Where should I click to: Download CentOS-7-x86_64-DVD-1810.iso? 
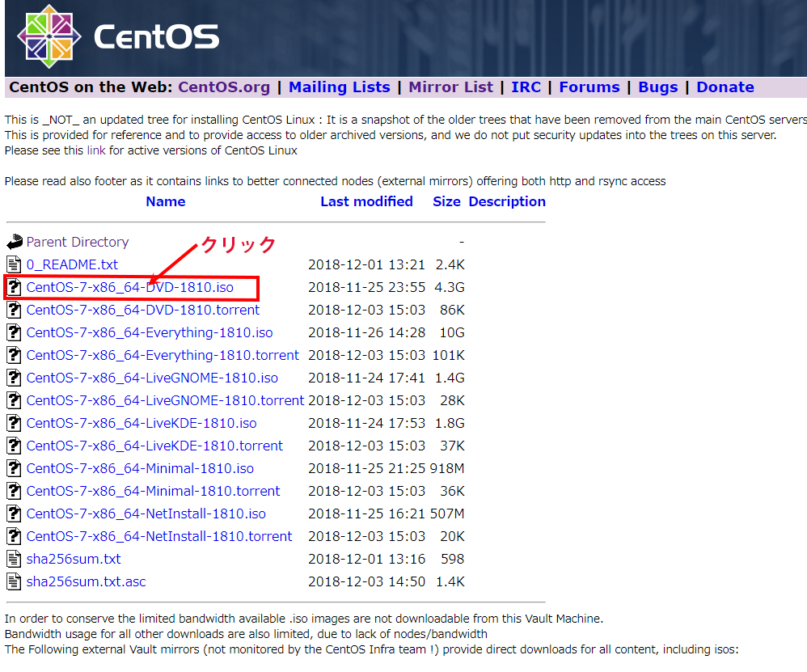tap(129, 287)
